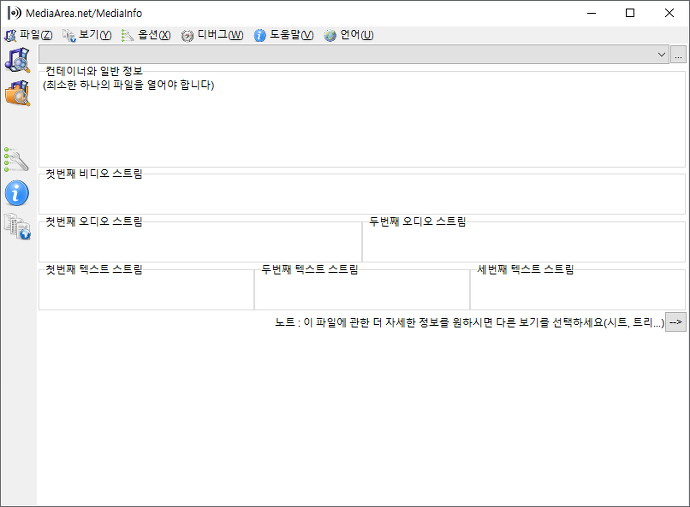The height and width of the screenshot is (507, 690).
Task: Click the browse '...' button
Action: pyautogui.click(x=678, y=55)
